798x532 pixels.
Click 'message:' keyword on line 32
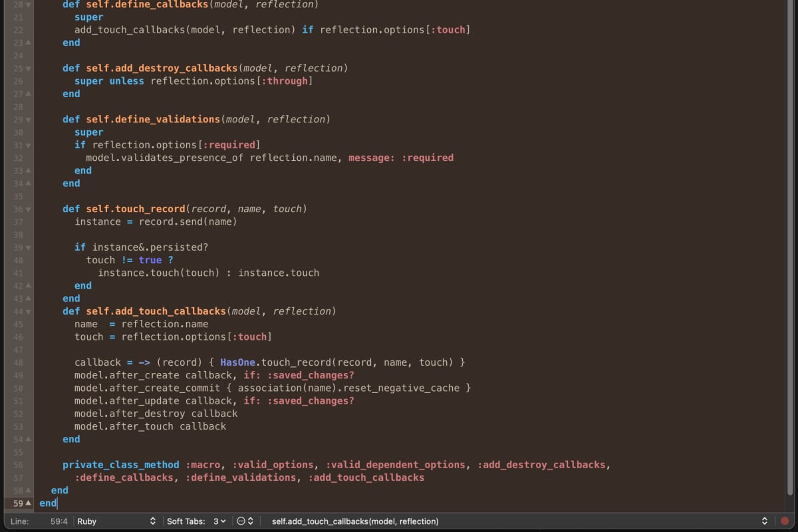(372, 158)
